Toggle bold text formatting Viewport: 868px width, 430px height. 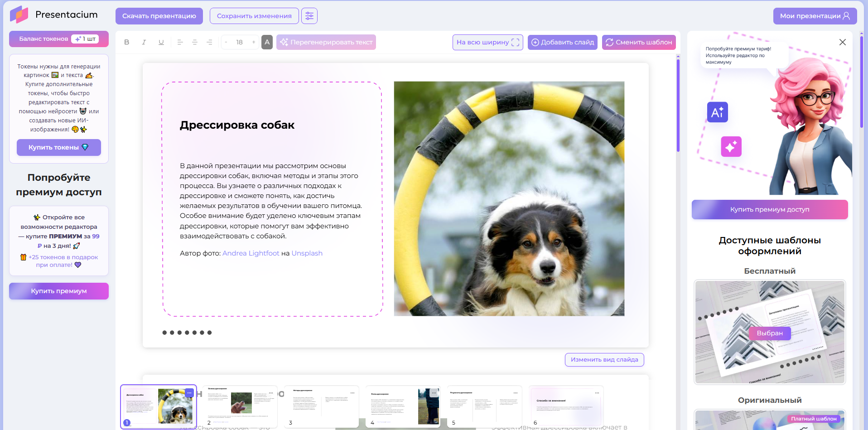pyautogui.click(x=127, y=42)
